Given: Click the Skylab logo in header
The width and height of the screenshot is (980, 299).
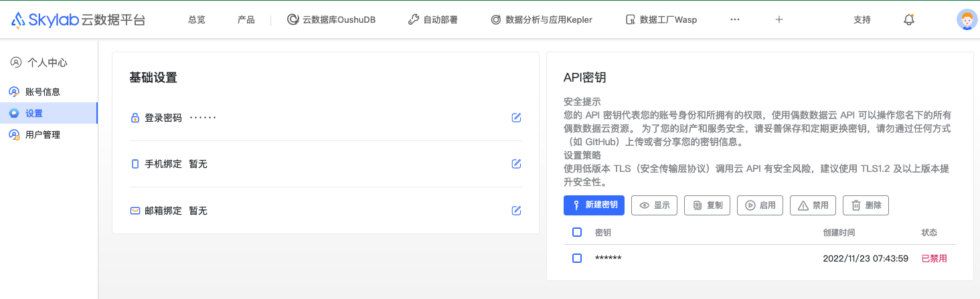Looking at the screenshot, I should tap(78, 19).
